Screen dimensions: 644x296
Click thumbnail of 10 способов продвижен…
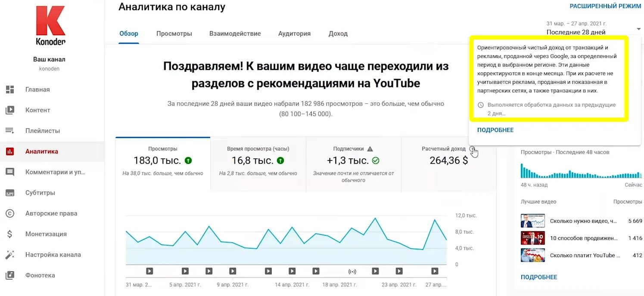pos(533,238)
